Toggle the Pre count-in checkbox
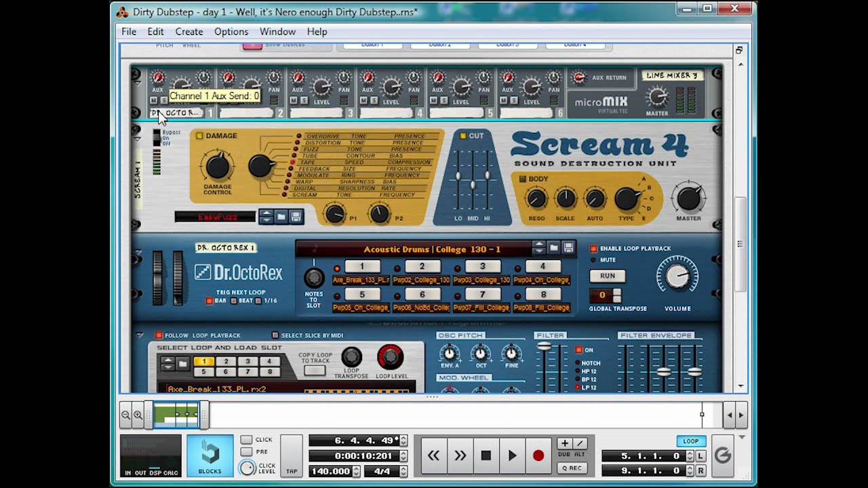This screenshot has width=868, height=488. [246, 452]
